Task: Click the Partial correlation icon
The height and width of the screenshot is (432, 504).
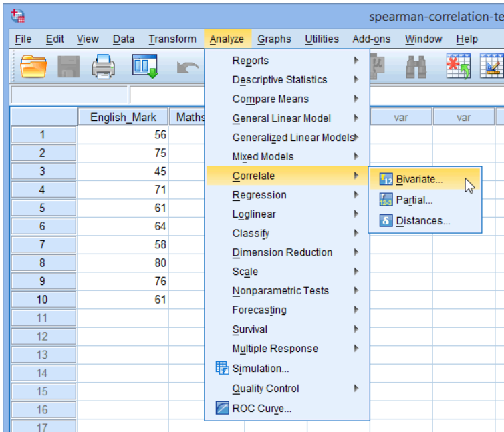Action: (386, 200)
